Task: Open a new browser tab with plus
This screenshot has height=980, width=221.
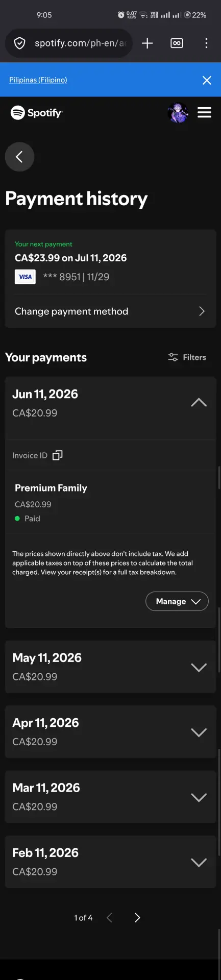Action: [x=147, y=43]
